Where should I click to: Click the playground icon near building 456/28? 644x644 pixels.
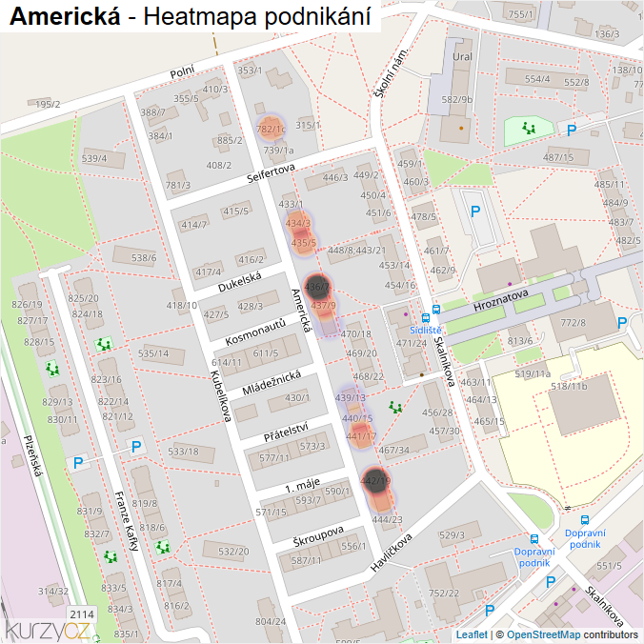pos(395,407)
